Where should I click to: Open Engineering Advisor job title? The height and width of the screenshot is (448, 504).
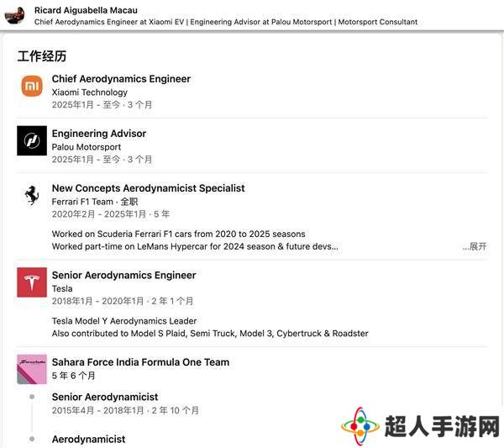tap(99, 134)
